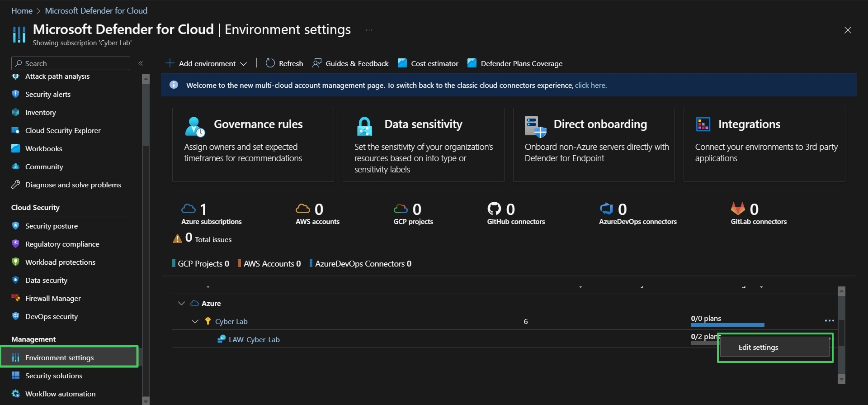Click the '0/0 plans' coverage text
868x405 pixels.
pyautogui.click(x=706, y=318)
